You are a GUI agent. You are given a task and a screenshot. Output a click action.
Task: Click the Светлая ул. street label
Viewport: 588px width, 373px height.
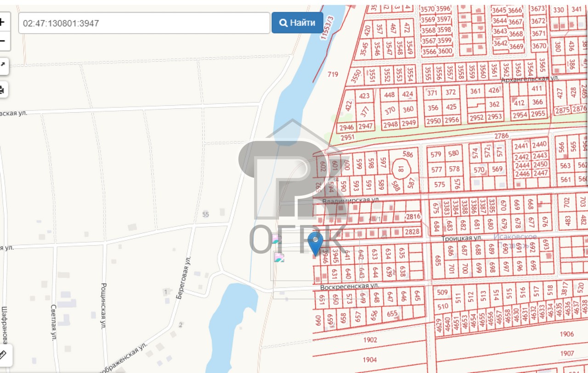[53, 322]
